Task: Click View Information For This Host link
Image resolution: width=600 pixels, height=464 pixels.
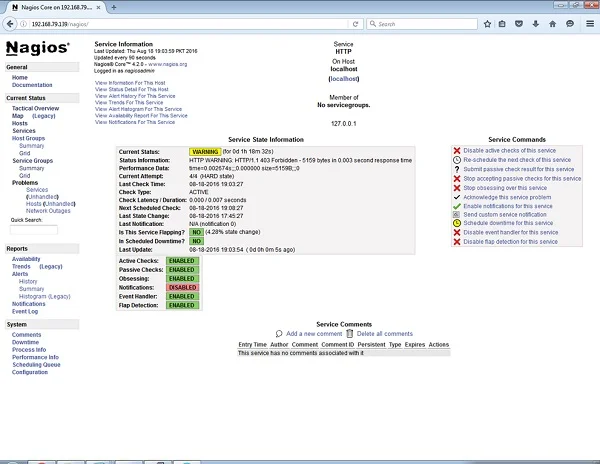Action: point(130,83)
